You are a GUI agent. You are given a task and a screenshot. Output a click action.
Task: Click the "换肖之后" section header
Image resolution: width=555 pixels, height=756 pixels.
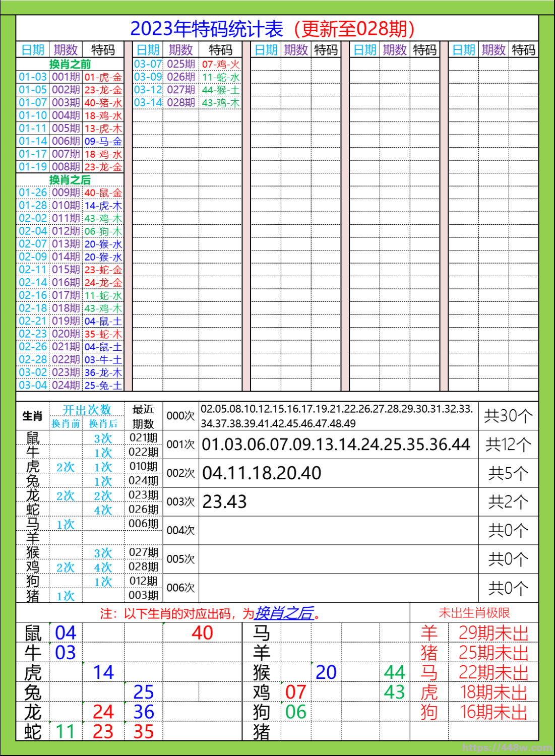click(x=71, y=179)
